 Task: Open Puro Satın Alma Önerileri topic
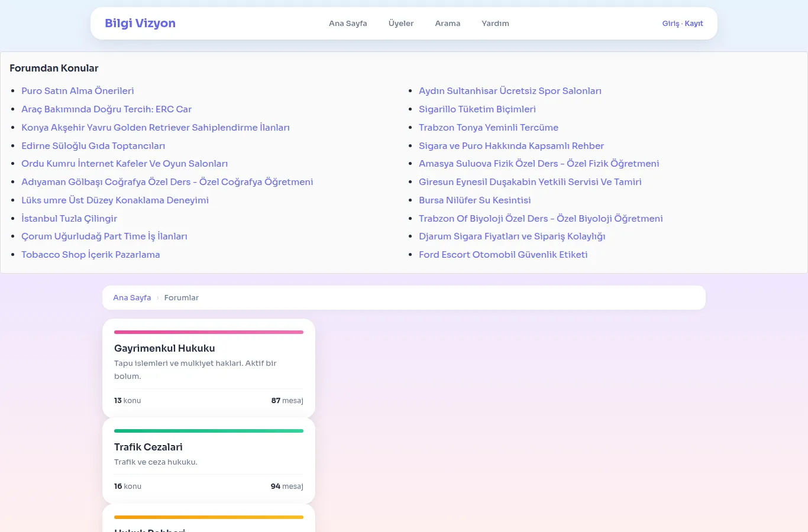(x=77, y=91)
